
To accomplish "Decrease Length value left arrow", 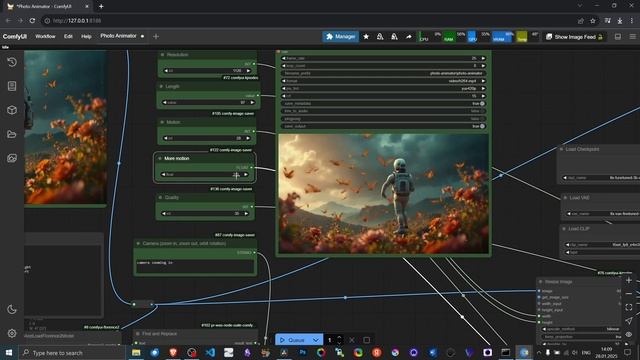I will (164, 102).
